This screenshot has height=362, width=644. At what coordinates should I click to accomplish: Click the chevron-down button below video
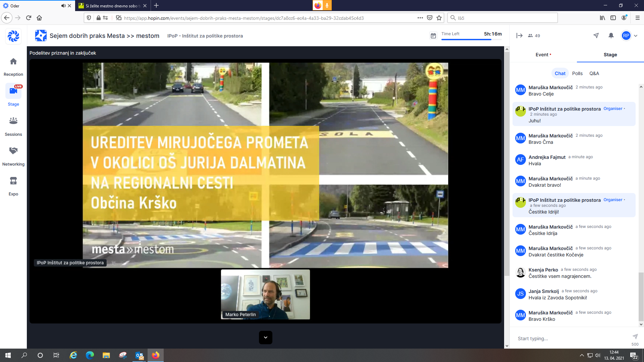(x=265, y=338)
